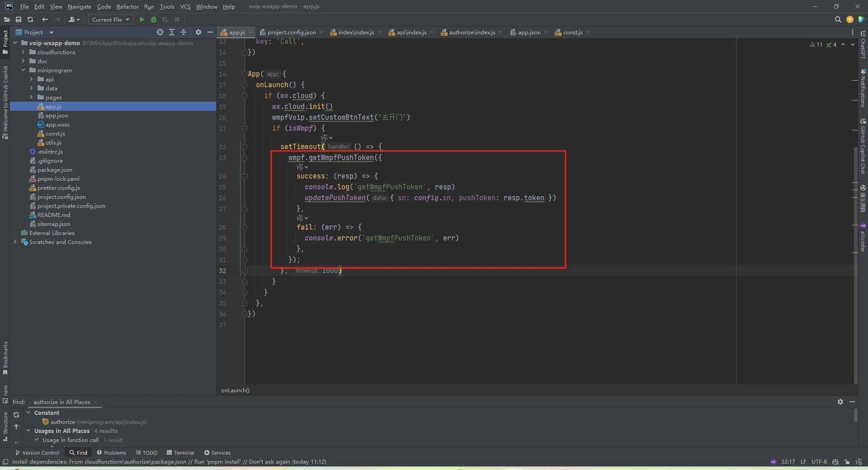868x470 pixels.
Task: Click the Reload from Disk sync icon
Action: pos(30,19)
